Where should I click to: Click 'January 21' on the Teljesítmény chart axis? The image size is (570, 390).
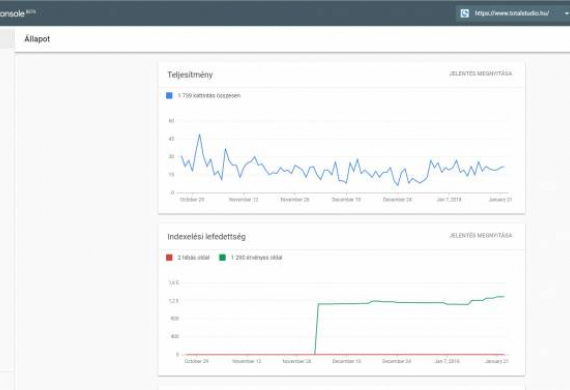[x=500, y=200]
